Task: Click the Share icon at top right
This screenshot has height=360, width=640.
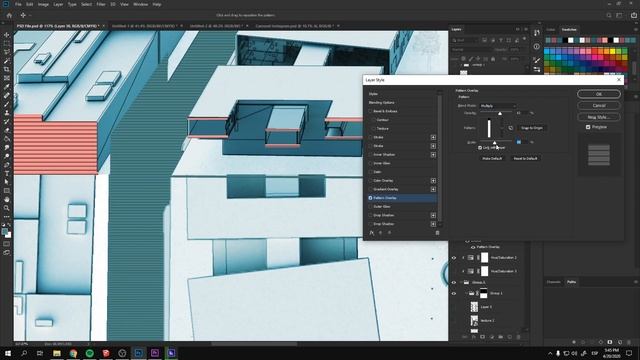Action: (633, 15)
